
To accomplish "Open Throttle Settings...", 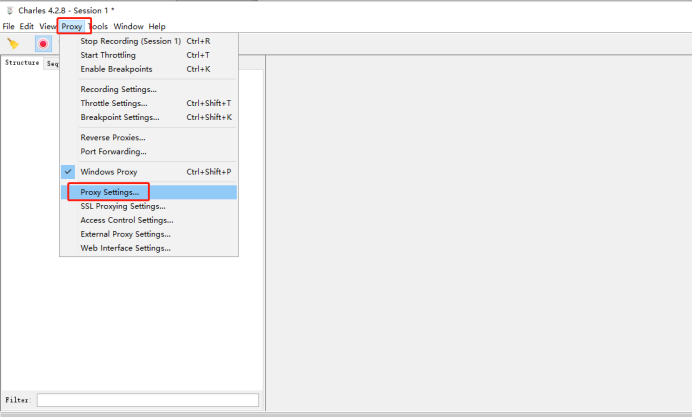I will (x=149, y=103).
